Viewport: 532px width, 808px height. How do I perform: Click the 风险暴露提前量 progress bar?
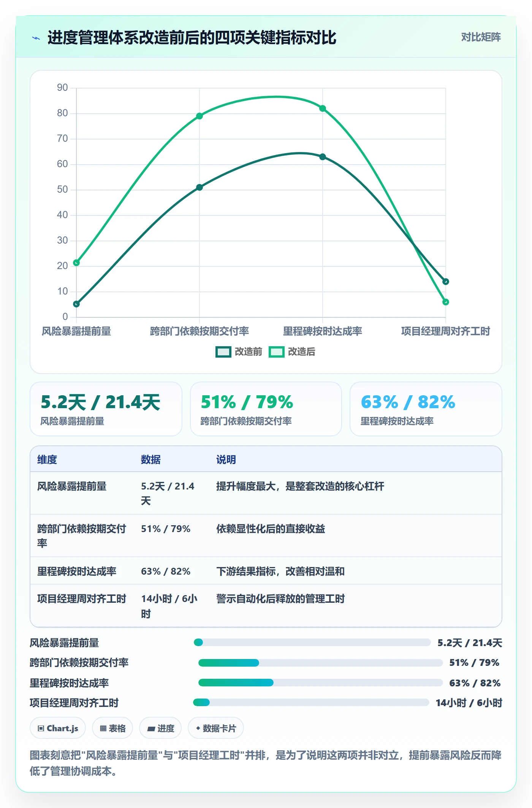click(312, 642)
